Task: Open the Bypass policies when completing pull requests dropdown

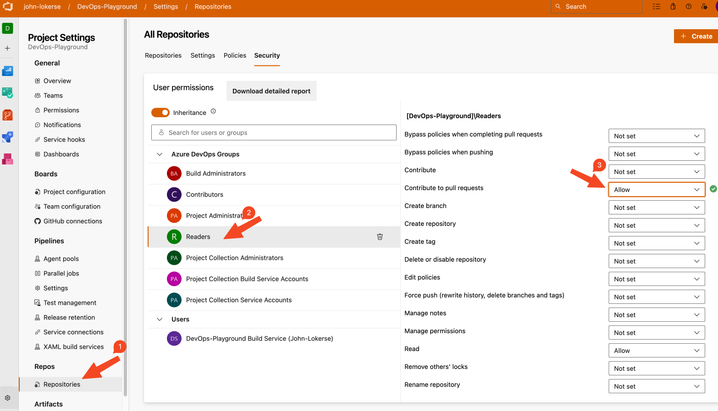Action: (656, 136)
